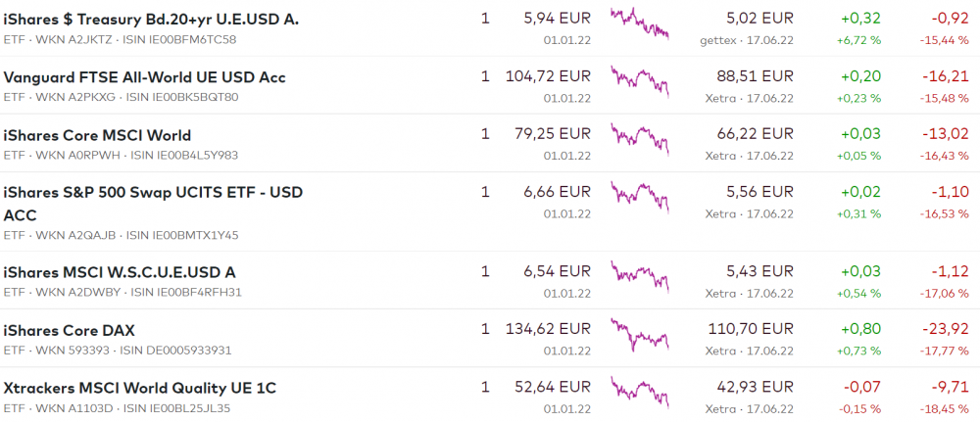View the iShares S&P 500 Swap mini chart

coord(639,198)
